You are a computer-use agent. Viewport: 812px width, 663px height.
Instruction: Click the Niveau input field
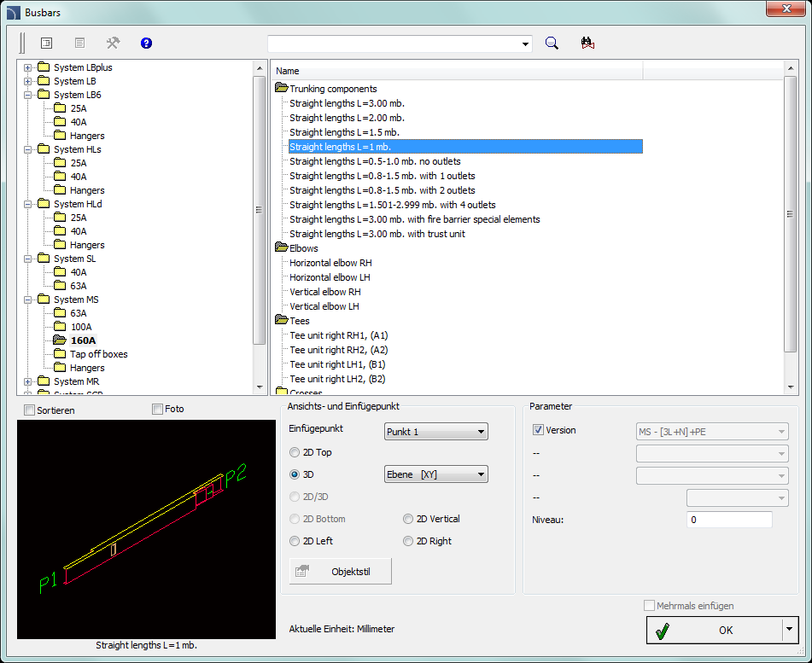point(728,520)
